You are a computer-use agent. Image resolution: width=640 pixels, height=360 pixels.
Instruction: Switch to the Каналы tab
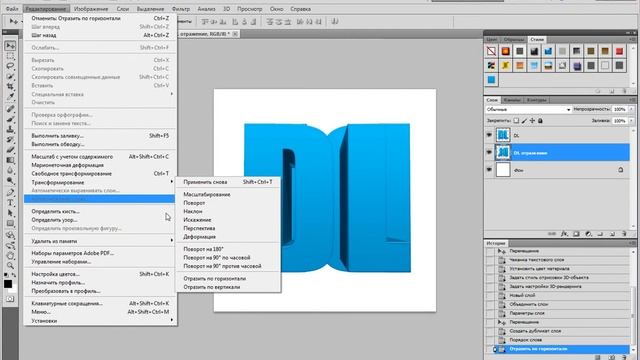[511, 100]
